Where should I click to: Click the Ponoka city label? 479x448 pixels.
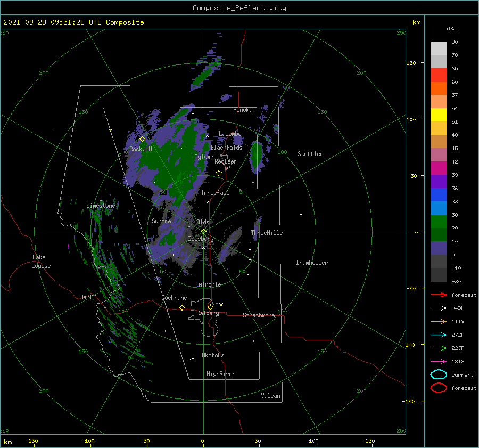pos(243,110)
